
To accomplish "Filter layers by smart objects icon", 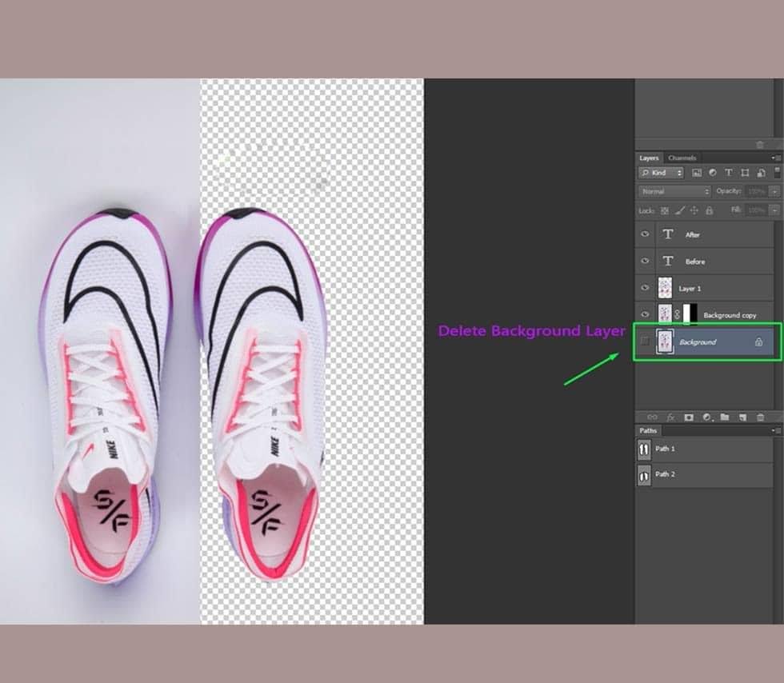I will click(761, 173).
